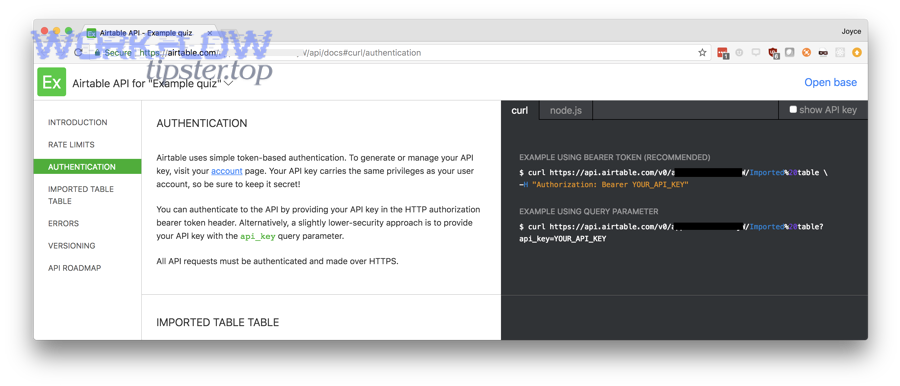Screen dimensions: 900x386
Task: Click the orange circular cross extension icon
Action: coord(806,52)
